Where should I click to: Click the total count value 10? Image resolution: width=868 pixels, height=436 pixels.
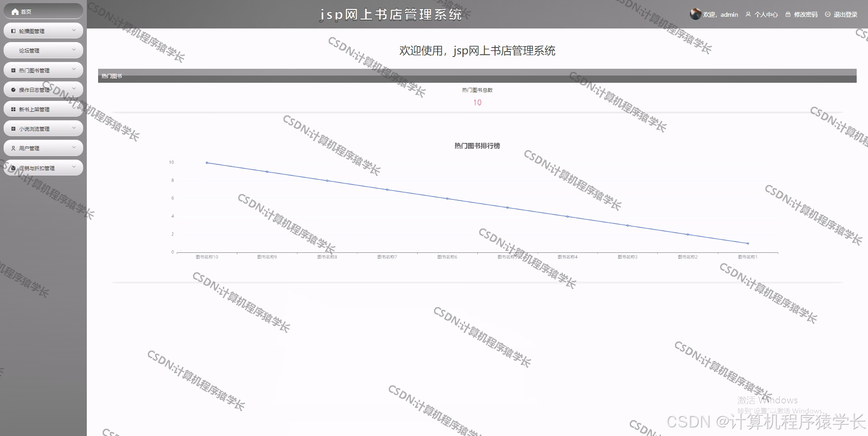pyautogui.click(x=477, y=103)
